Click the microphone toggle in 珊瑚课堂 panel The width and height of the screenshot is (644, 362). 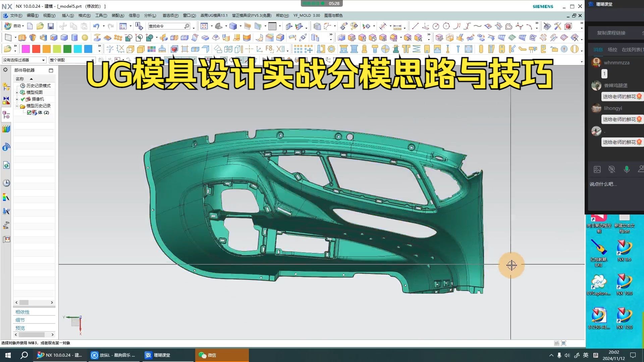[627, 169]
